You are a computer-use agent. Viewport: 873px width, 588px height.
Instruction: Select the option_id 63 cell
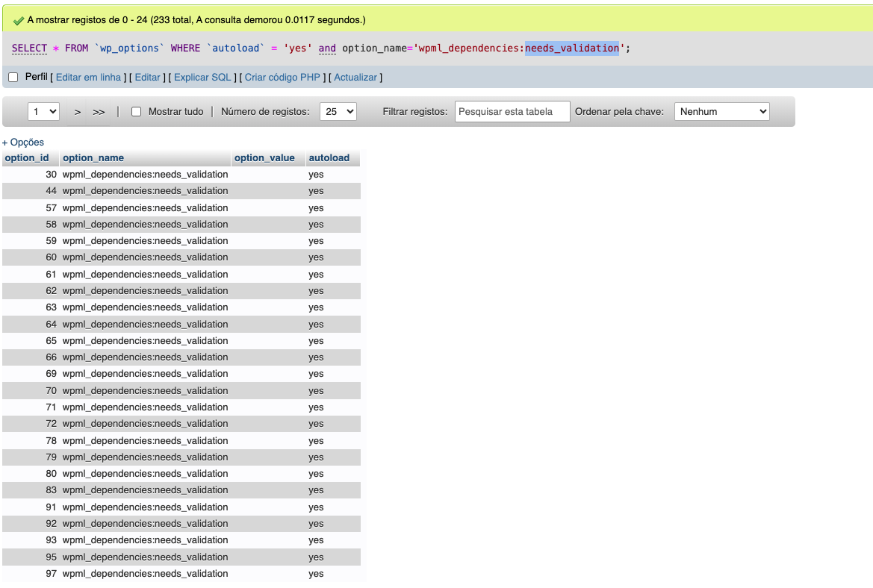pyautogui.click(x=31, y=307)
